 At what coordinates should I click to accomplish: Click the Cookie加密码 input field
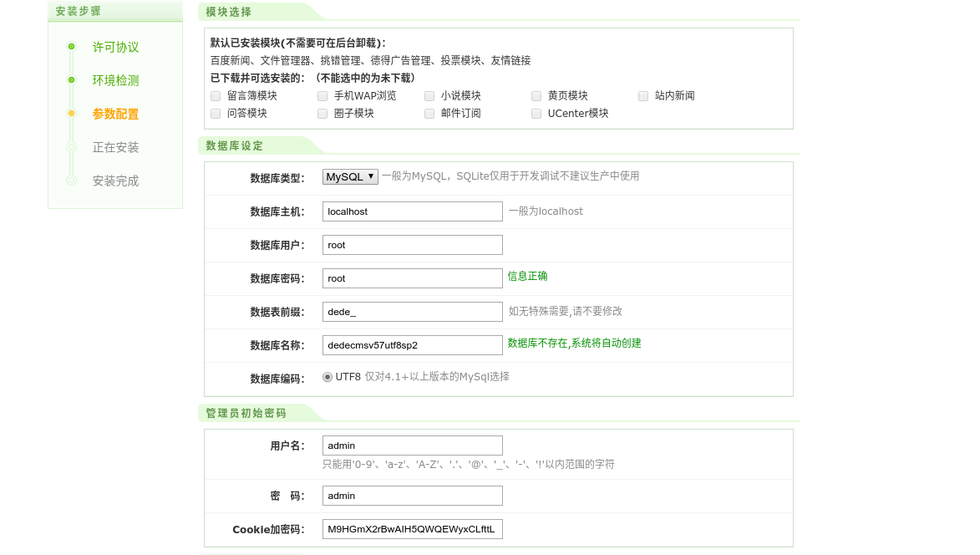click(x=413, y=529)
